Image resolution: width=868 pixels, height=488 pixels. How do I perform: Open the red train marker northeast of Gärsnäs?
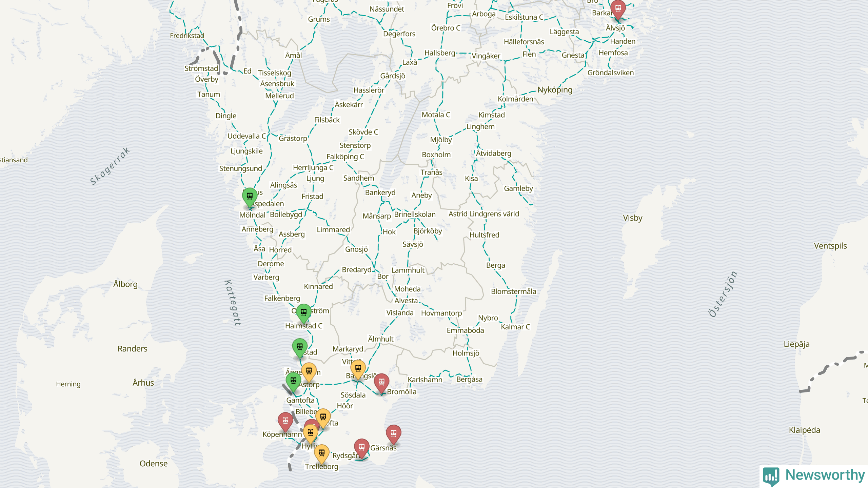(x=394, y=433)
